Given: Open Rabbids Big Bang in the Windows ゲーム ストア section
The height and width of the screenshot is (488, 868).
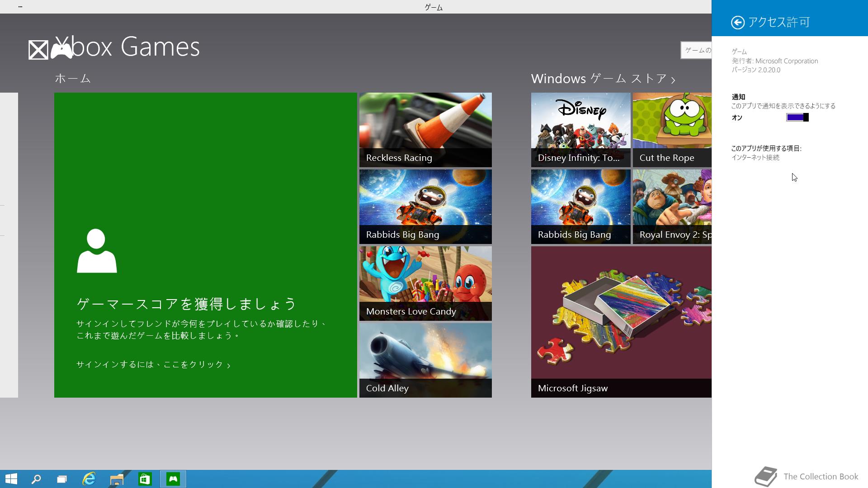Looking at the screenshot, I should click(x=580, y=207).
